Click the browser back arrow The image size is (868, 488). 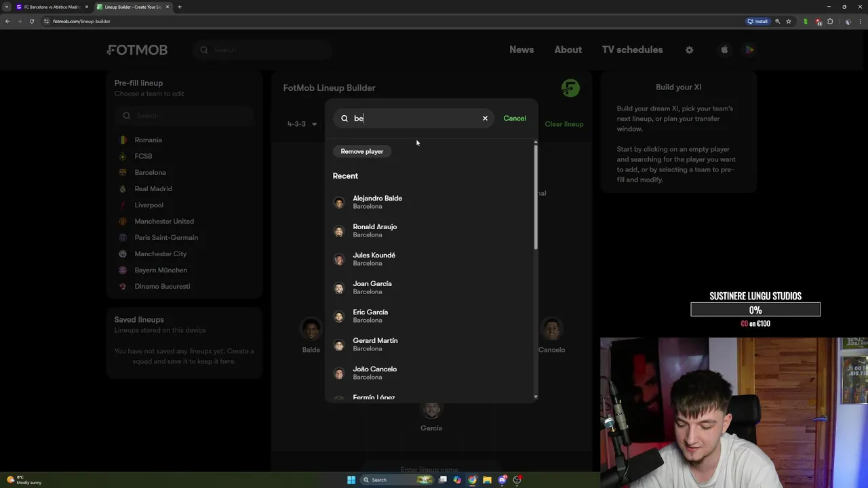7,21
